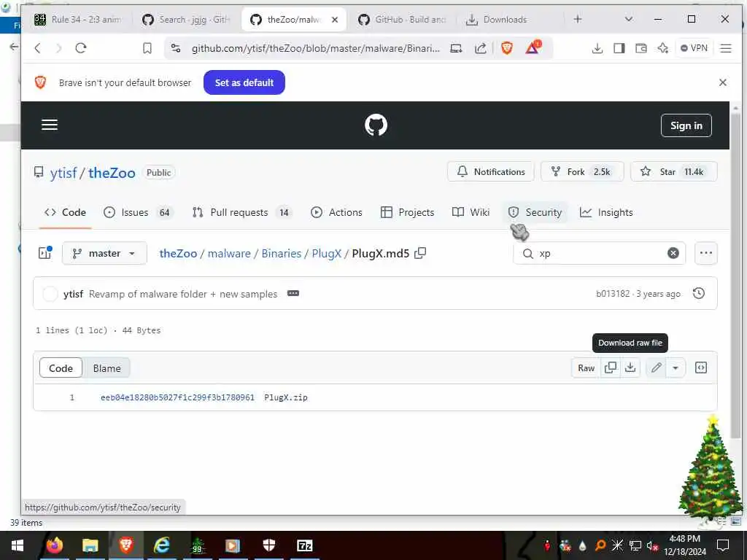This screenshot has width=747, height=560.
Task: Click the GitHub Octocat logo
Action: click(376, 125)
